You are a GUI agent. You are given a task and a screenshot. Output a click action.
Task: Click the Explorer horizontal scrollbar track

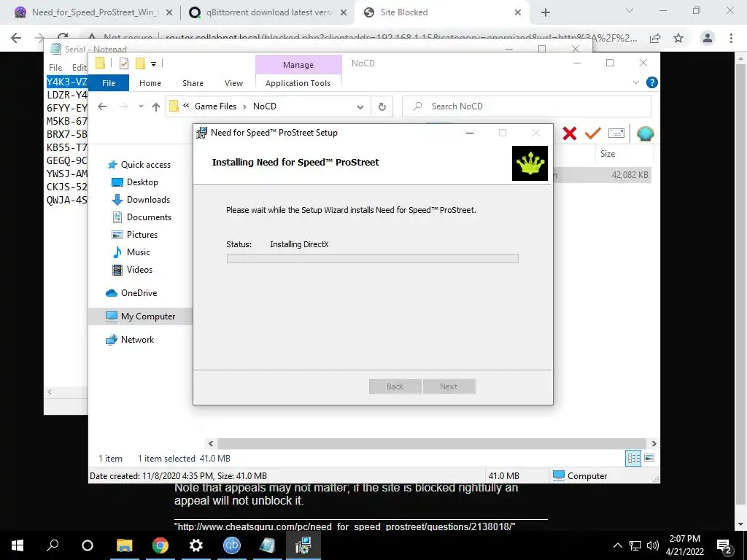(x=431, y=443)
